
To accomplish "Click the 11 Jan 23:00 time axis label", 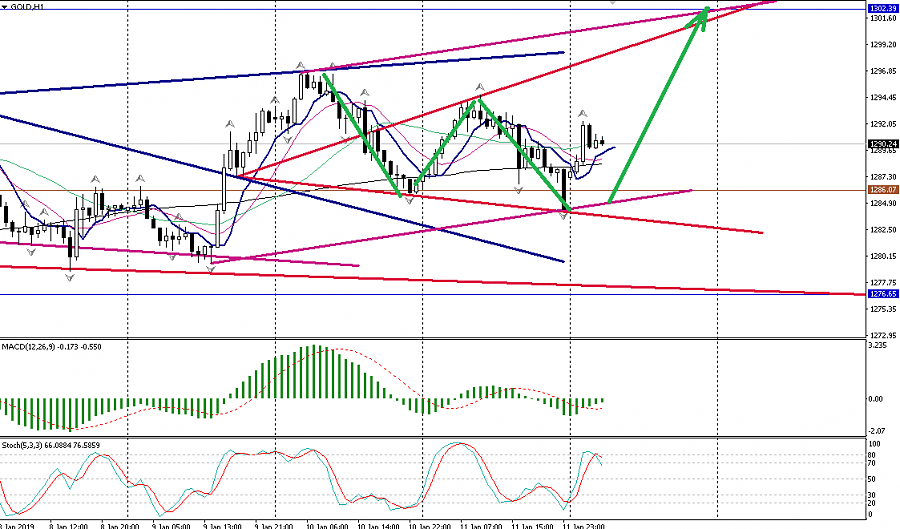I will pos(580,524).
